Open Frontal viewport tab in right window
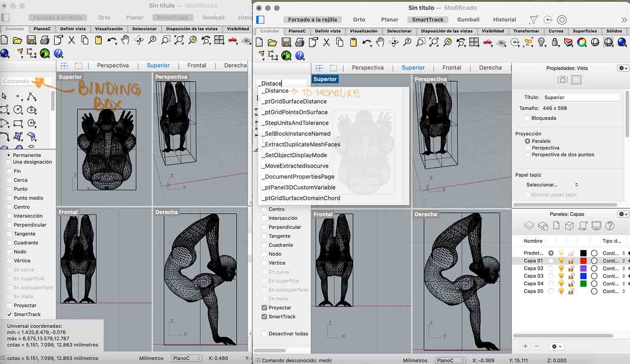The height and width of the screenshot is (364, 630). click(452, 68)
